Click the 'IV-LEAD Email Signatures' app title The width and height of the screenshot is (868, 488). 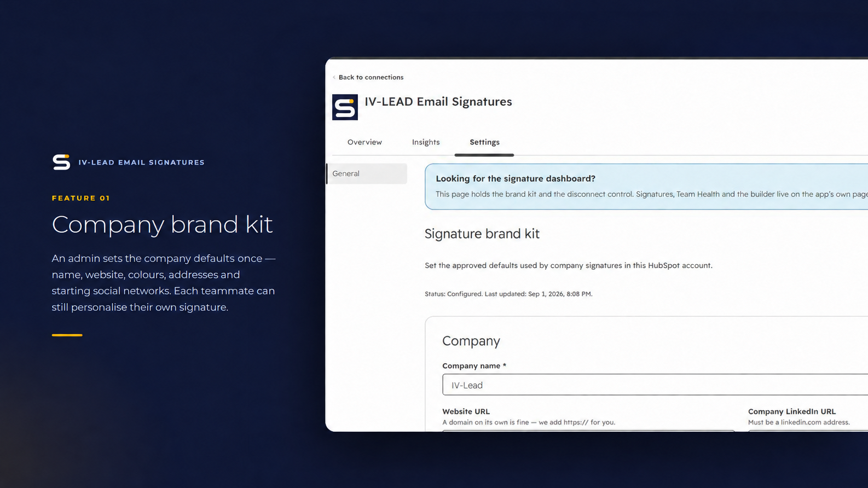click(438, 102)
